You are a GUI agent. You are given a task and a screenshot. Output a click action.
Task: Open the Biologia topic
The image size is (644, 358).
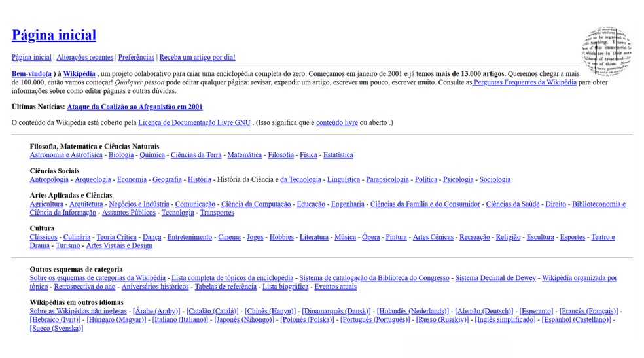[x=121, y=154]
